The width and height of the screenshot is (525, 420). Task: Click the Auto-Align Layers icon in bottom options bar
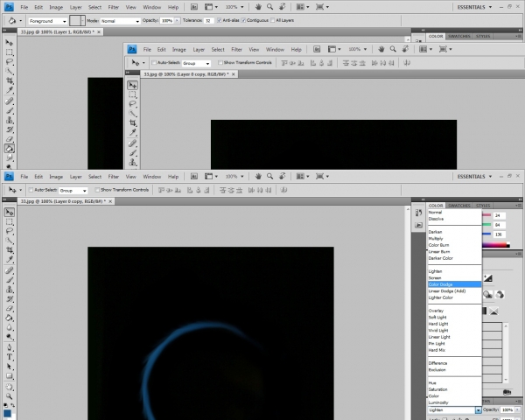pos(283,190)
